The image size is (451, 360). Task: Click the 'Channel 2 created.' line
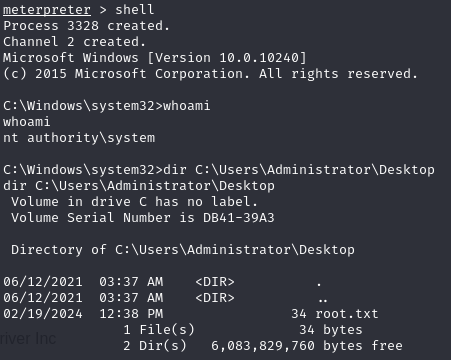[x=74, y=42]
